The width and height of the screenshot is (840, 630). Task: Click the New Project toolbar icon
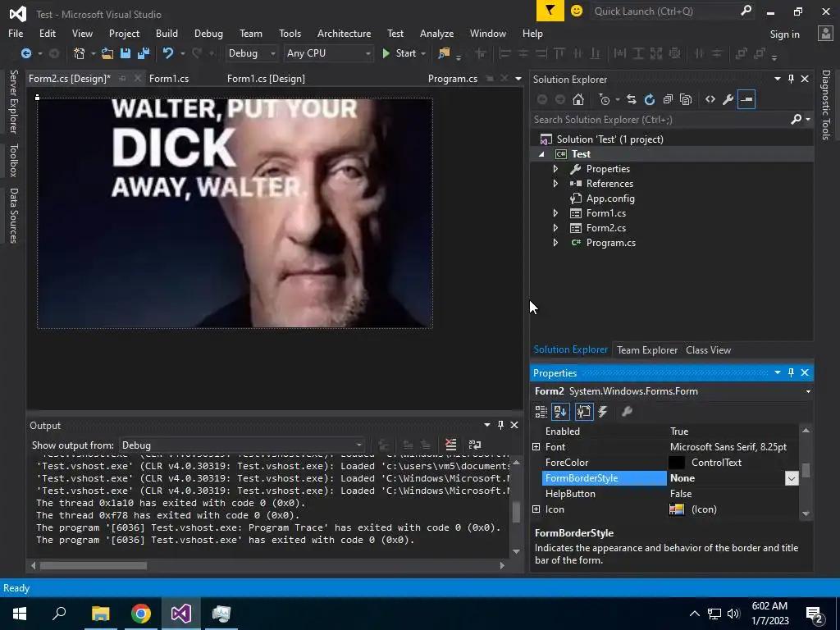coord(80,53)
